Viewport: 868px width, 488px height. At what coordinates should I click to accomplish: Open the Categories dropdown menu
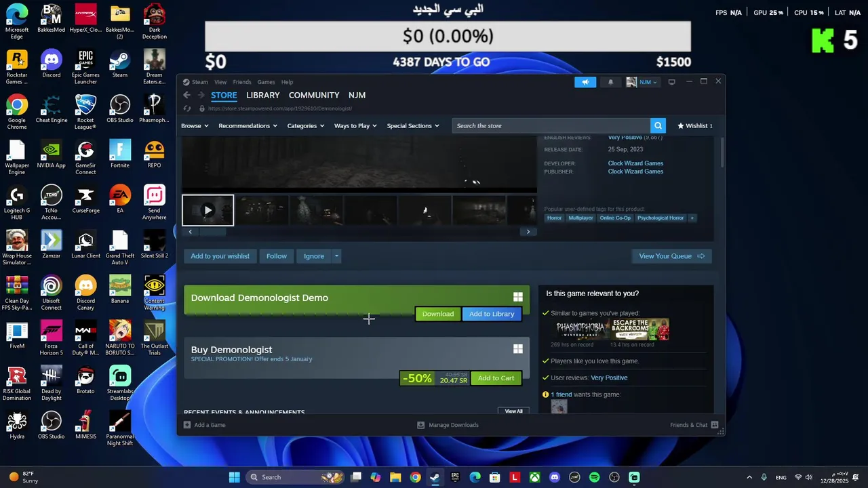[x=305, y=125]
